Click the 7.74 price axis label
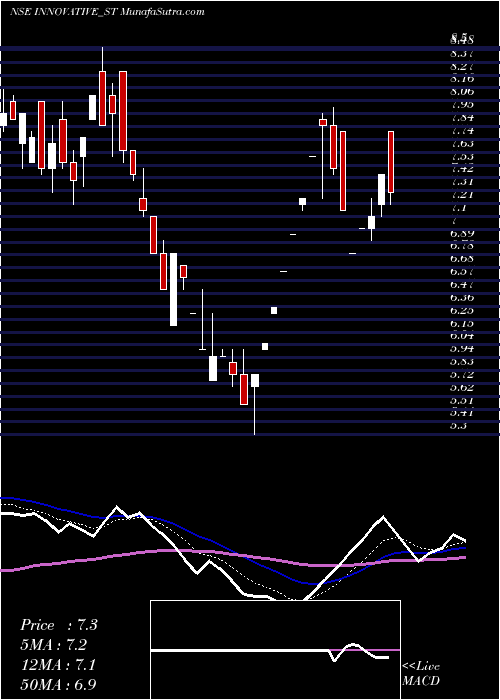500x700 pixels. coord(462,131)
